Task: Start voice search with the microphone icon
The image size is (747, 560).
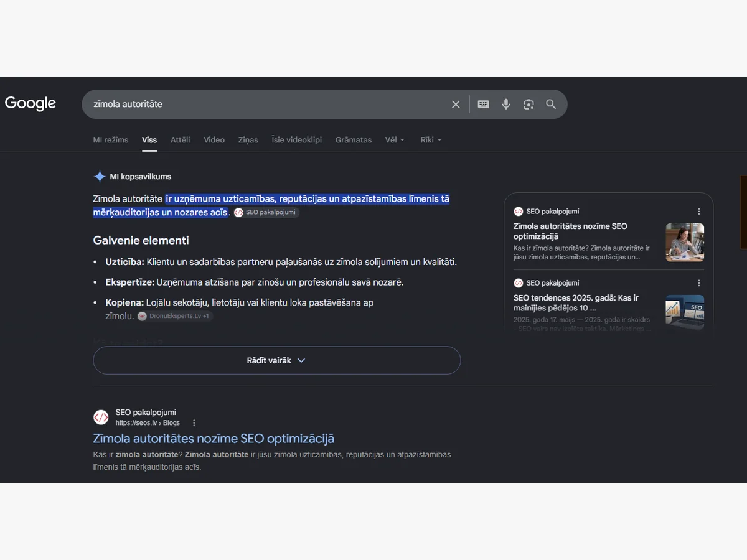Action: pos(506,105)
